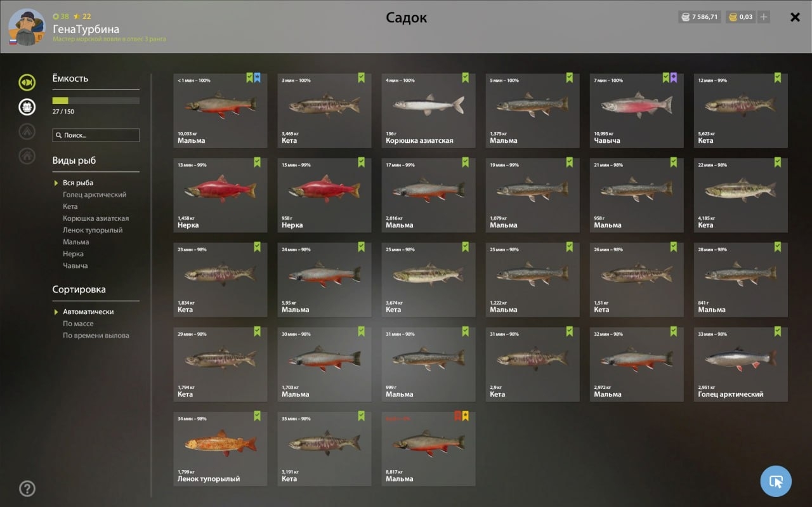Select sorting option По массе
812x507 pixels.
(x=78, y=324)
